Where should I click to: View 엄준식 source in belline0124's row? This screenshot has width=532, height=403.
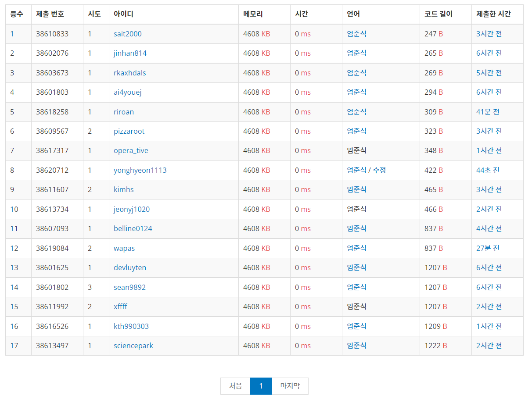tap(356, 228)
